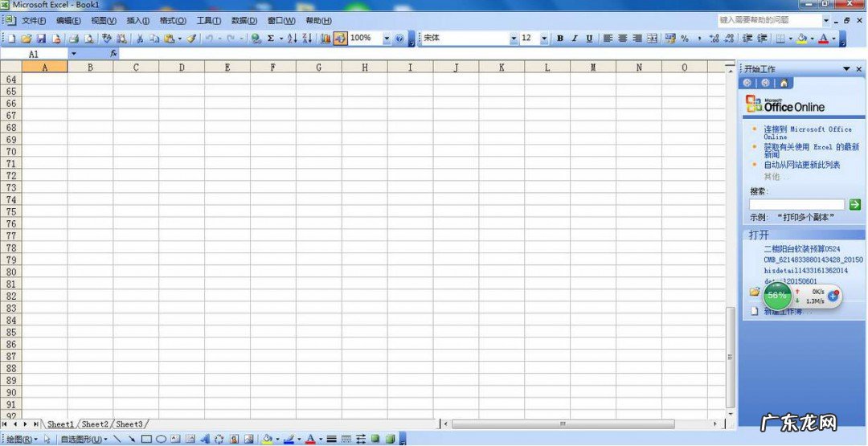Click the Paste clipboard icon
Screen dimensions: 868x446
(x=170, y=39)
